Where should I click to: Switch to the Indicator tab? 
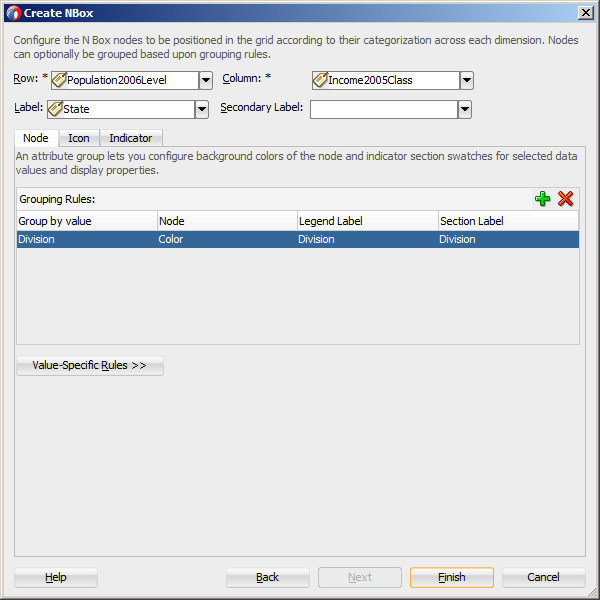131,138
